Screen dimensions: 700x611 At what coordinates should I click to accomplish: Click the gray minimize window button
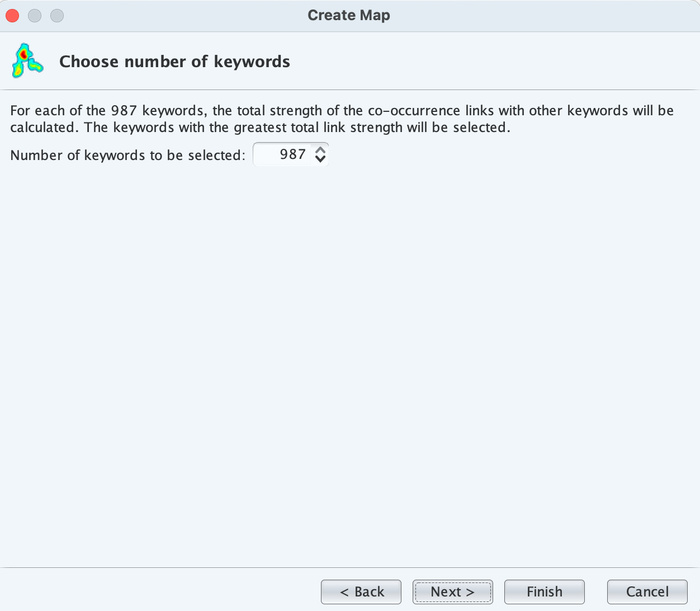pyautogui.click(x=35, y=16)
